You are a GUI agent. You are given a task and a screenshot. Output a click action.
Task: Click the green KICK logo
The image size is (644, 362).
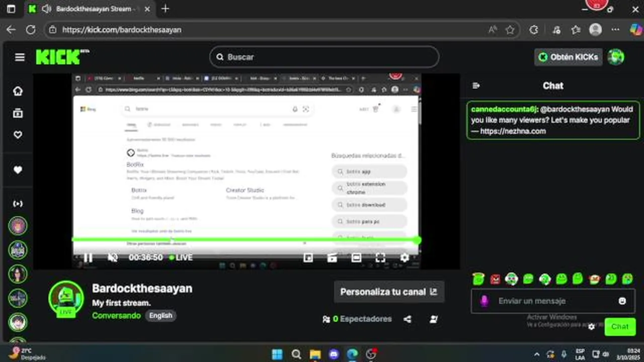pos(58,57)
